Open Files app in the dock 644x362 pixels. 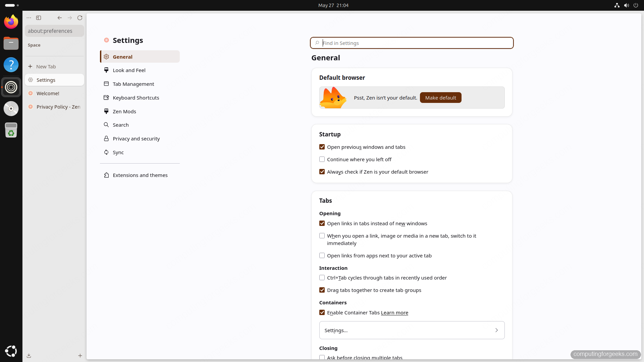pos(11,43)
